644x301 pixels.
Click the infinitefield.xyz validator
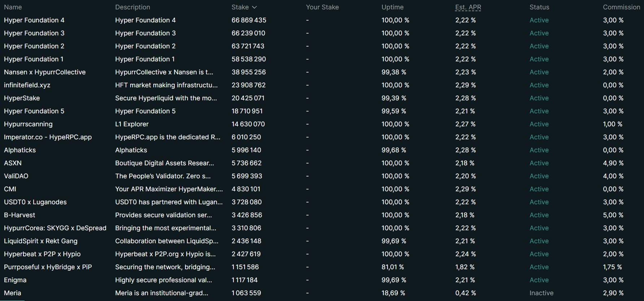[x=27, y=85]
